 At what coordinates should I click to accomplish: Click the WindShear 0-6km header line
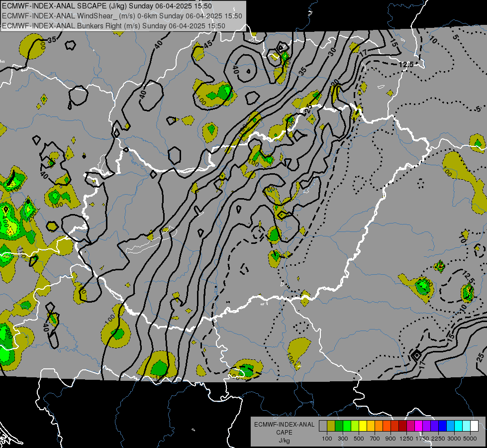[122, 16]
